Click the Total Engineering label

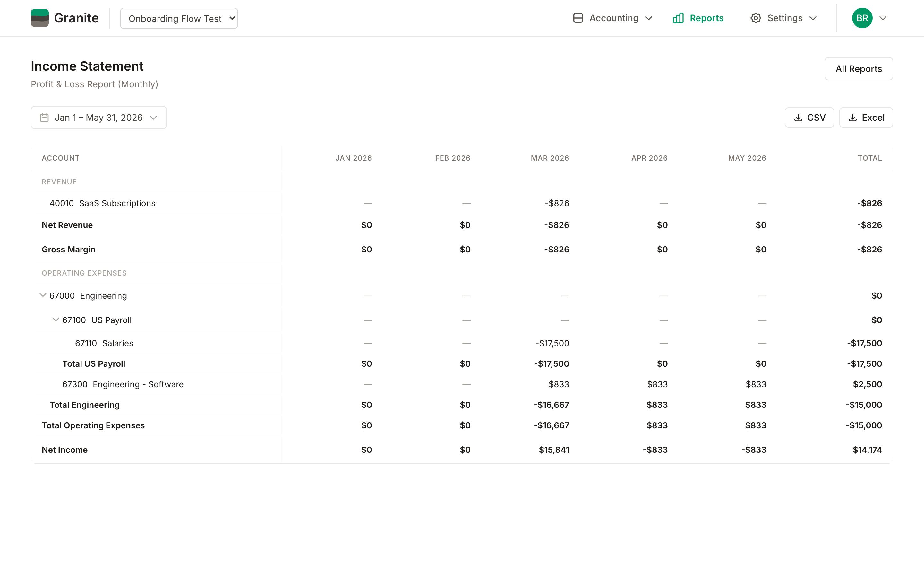(x=84, y=405)
